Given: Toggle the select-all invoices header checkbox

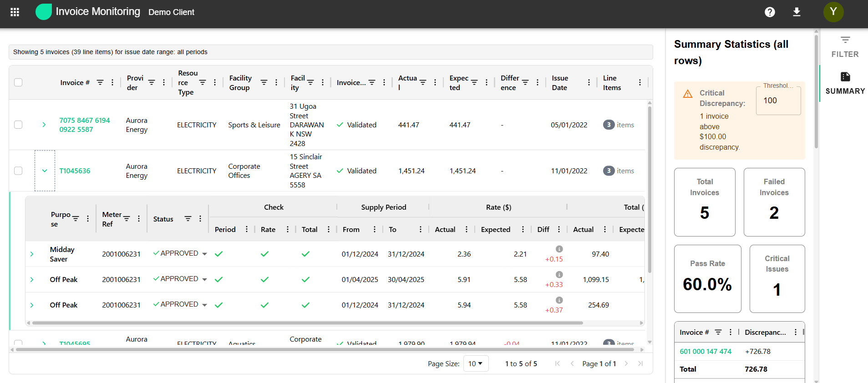Looking at the screenshot, I should [18, 82].
